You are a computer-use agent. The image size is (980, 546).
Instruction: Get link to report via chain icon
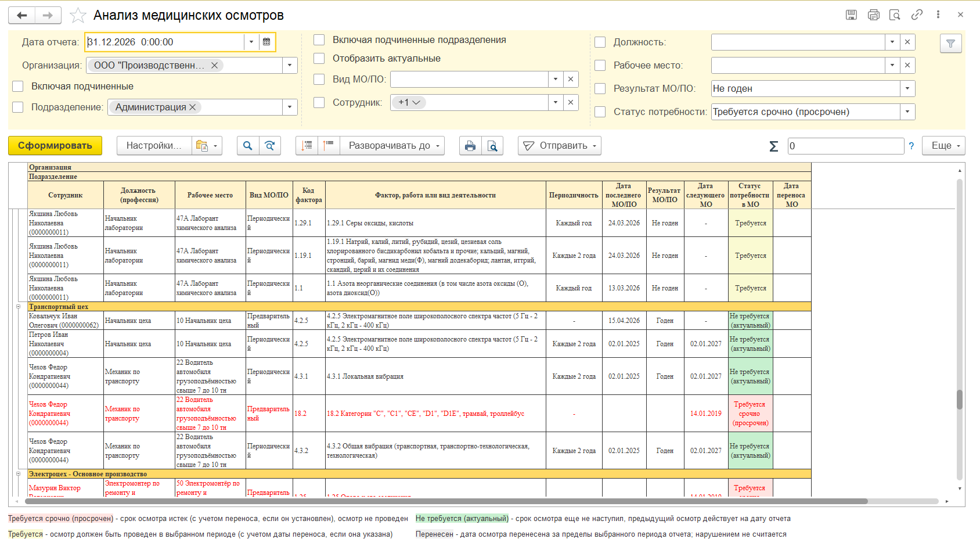pyautogui.click(x=917, y=15)
